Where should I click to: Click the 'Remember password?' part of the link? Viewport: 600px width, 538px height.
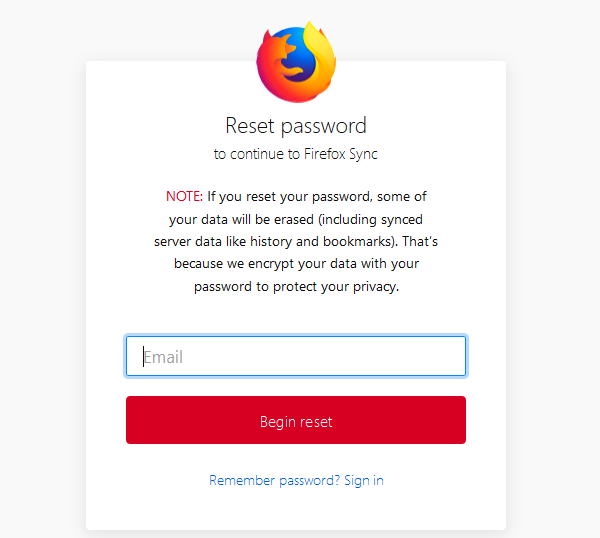pyautogui.click(x=274, y=480)
